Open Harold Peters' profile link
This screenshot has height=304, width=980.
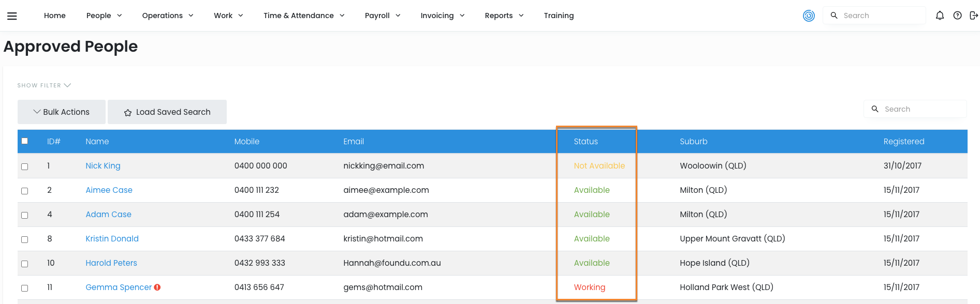click(x=111, y=263)
